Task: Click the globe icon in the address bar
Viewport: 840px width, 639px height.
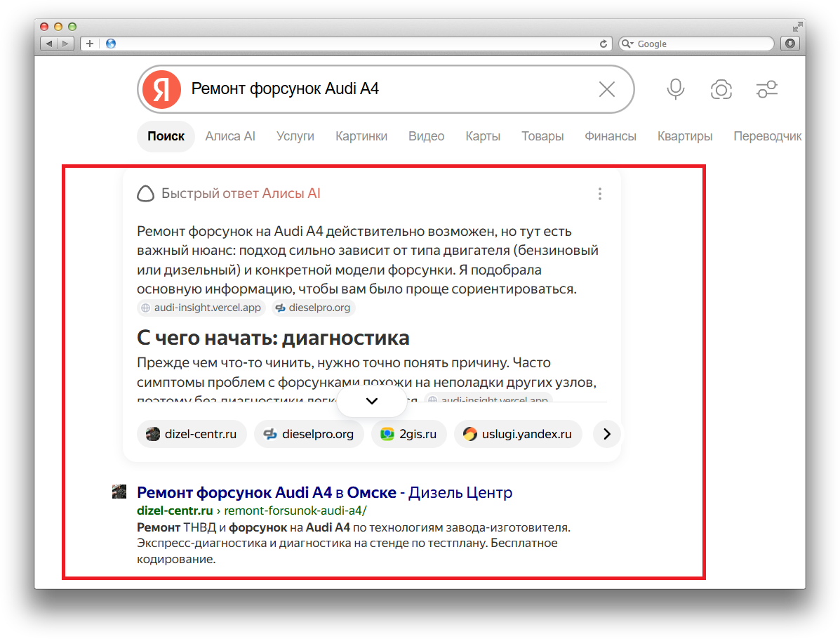Action: click(x=111, y=44)
